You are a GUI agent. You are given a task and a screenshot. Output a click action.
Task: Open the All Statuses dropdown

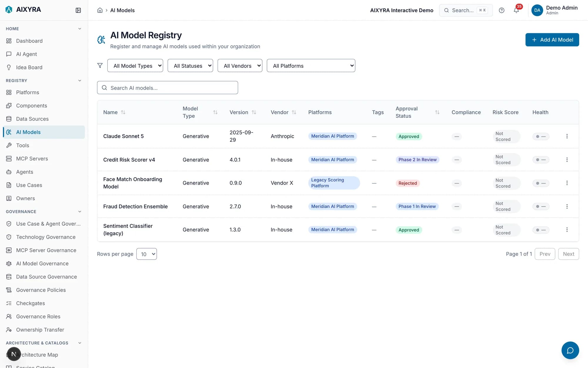click(190, 66)
